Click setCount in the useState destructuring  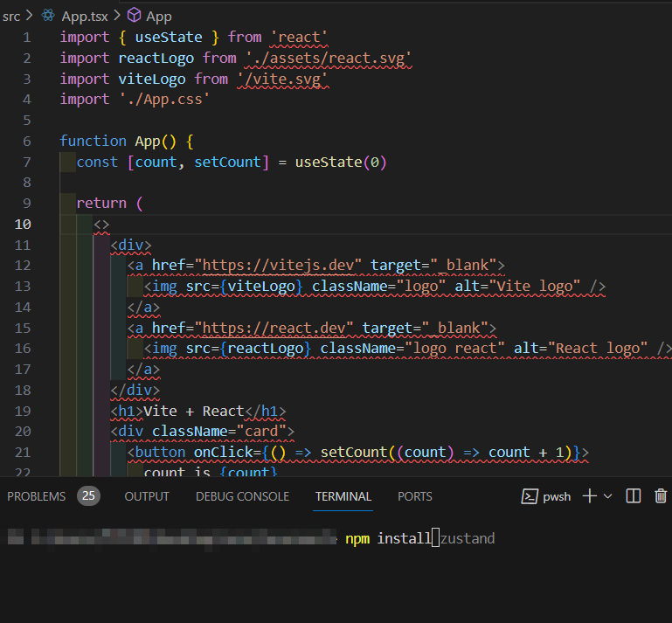[227, 163]
